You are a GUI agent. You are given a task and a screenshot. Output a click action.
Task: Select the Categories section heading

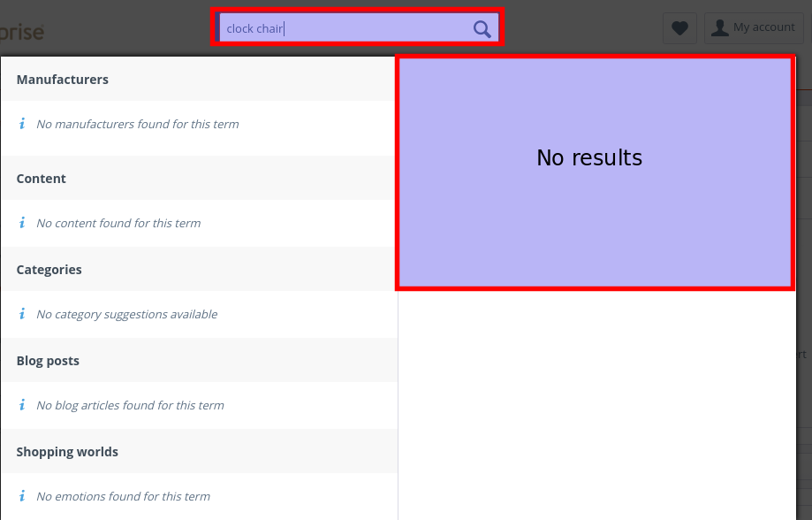pos(49,270)
